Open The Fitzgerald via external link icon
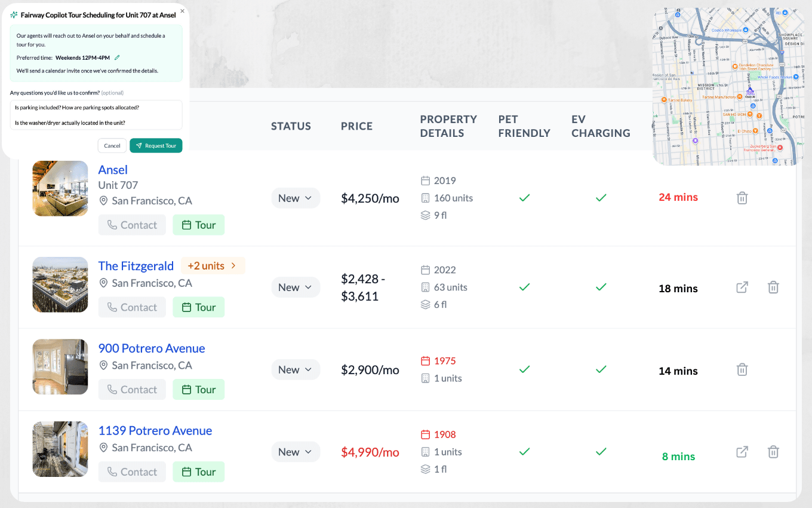Image resolution: width=812 pixels, height=508 pixels. pos(742,287)
